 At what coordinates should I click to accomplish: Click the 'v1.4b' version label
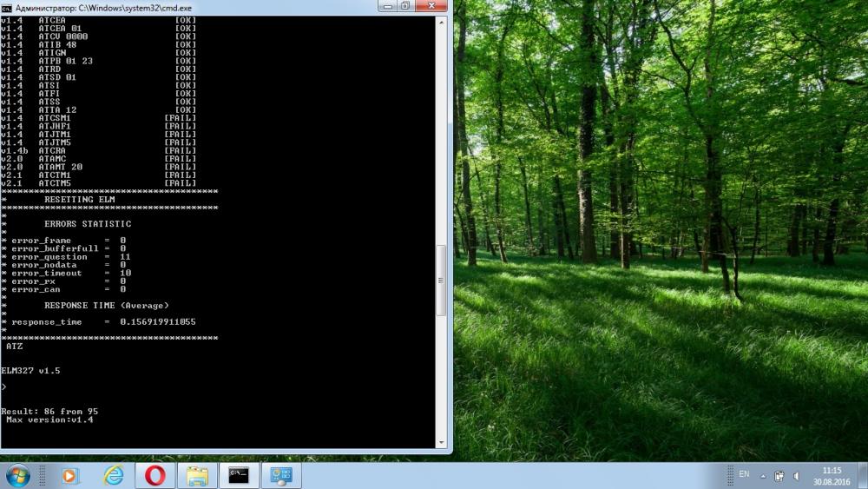pos(15,150)
